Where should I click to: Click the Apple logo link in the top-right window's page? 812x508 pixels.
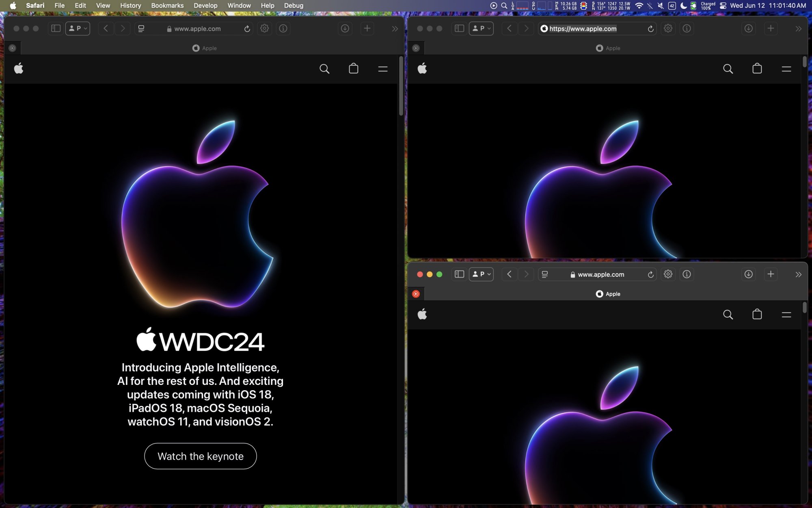click(x=422, y=69)
